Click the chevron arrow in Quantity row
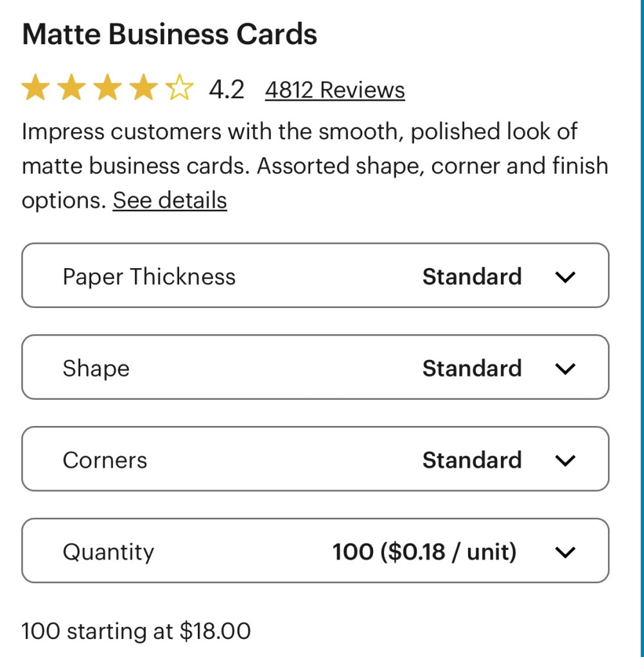644x657 pixels. tap(565, 552)
